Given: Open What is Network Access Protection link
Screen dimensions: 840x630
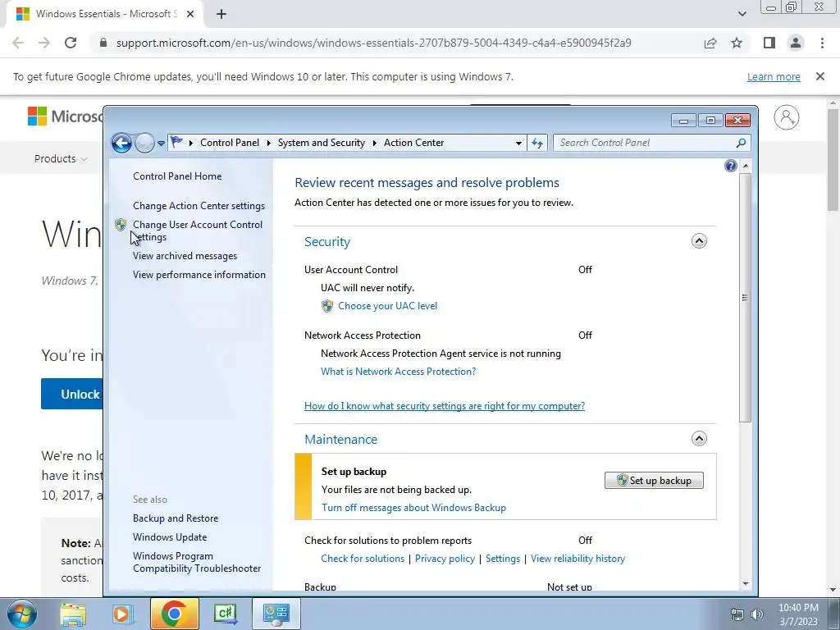Looking at the screenshot, I should click(398, 372).
